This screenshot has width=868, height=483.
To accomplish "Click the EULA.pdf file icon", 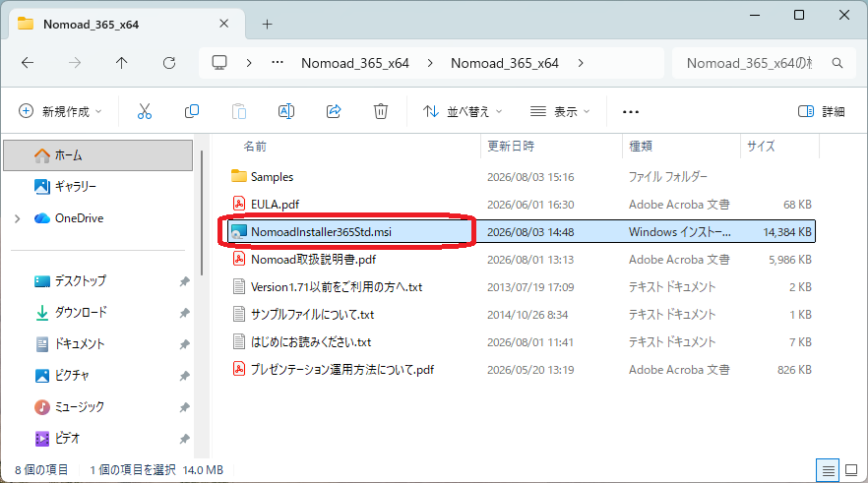I will point(238,204).
